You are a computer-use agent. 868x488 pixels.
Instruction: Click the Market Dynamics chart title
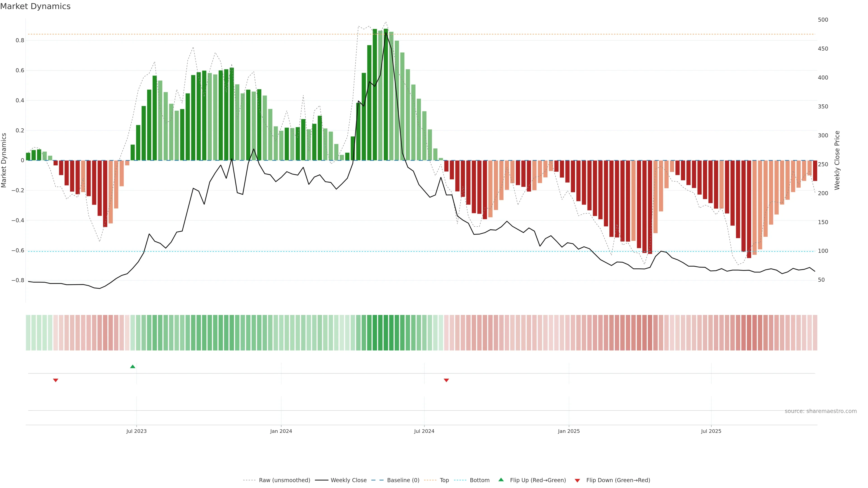tap(35, 6)
